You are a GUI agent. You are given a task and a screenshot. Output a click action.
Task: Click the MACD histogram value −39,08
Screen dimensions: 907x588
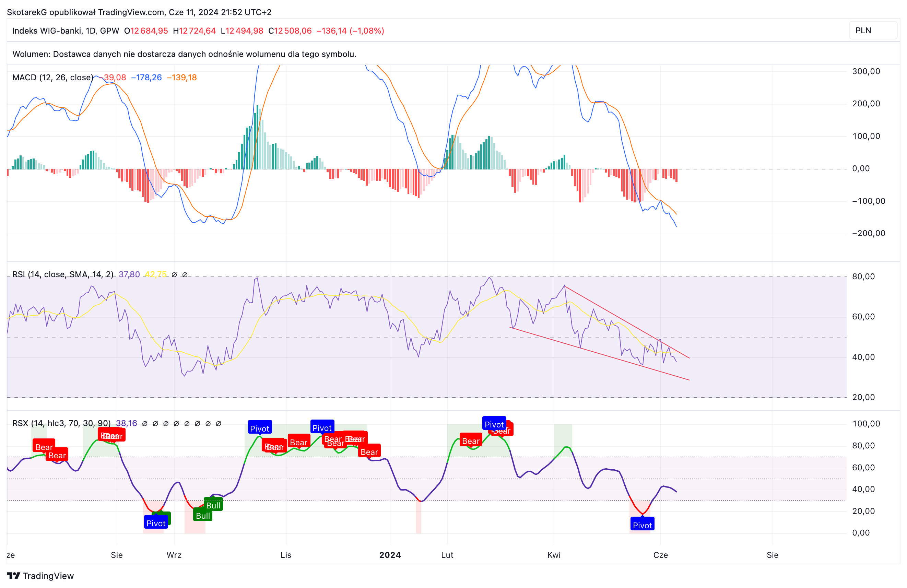(x=113, y=77)
